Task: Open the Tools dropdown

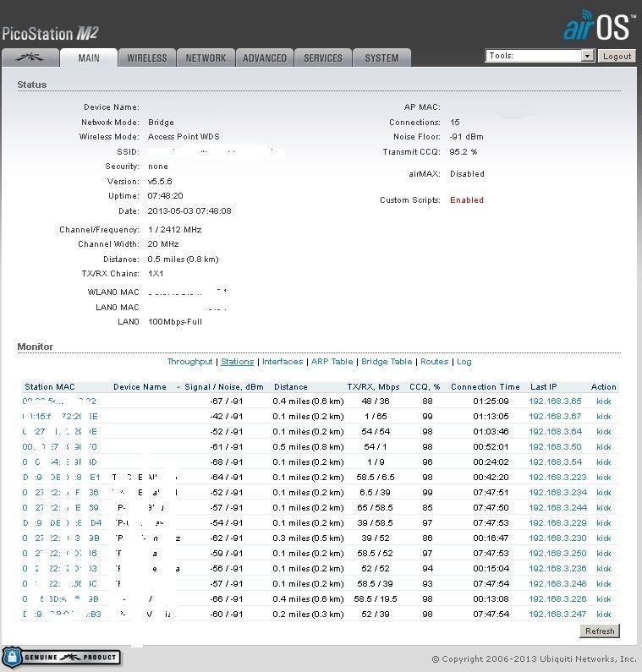Action: coord(540,56)
